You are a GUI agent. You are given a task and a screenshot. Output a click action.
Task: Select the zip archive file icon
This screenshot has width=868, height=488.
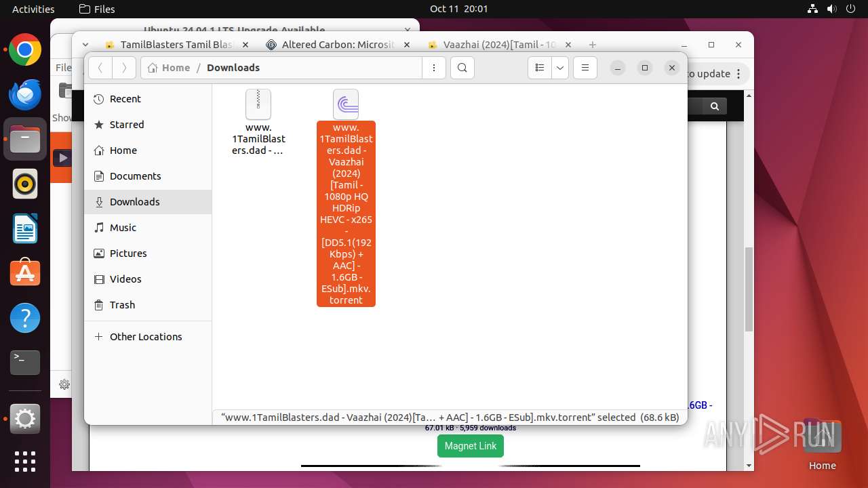coord(258,104)
